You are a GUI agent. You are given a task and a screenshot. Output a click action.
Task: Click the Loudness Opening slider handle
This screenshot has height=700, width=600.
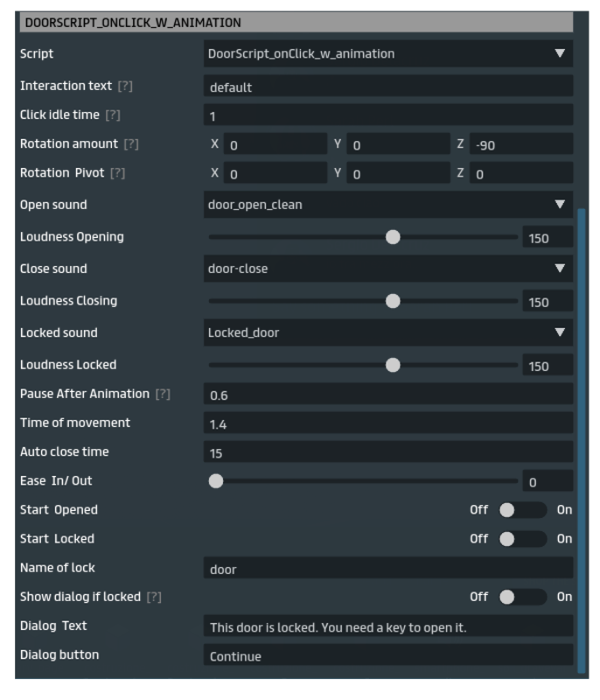[393, 237]
